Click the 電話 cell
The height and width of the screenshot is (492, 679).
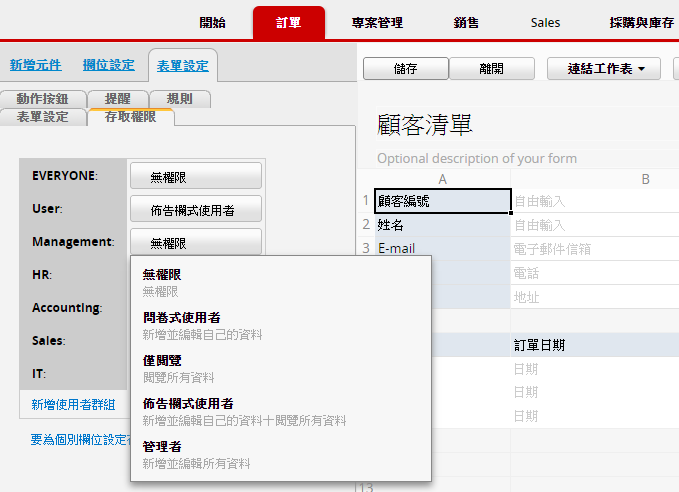tap(595, 273)
